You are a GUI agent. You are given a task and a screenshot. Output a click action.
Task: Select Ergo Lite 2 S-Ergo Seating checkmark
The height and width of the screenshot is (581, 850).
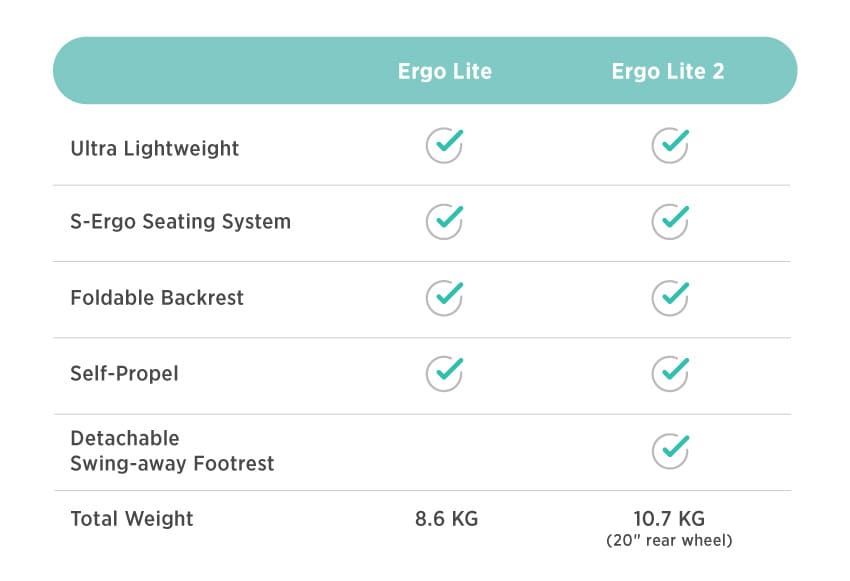click(670, 221)
